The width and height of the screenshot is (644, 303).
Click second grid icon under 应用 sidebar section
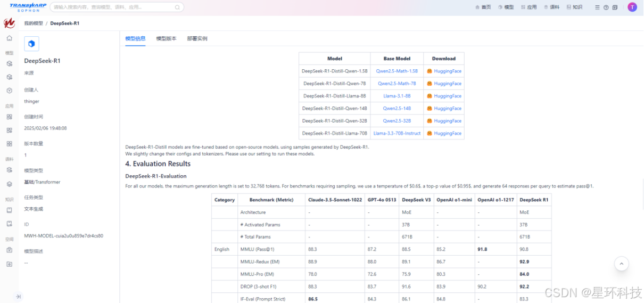point(9,130)
